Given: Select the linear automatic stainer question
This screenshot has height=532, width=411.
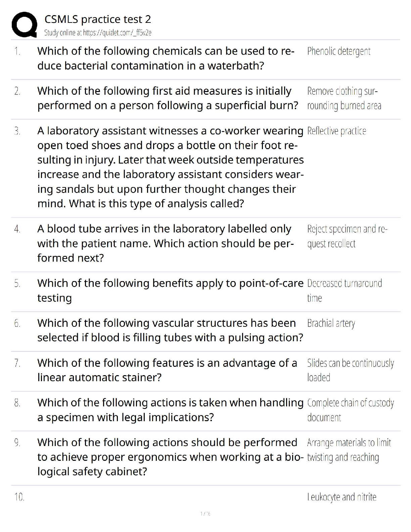Looking at the screenshot, I should click(x=167, y=370).
